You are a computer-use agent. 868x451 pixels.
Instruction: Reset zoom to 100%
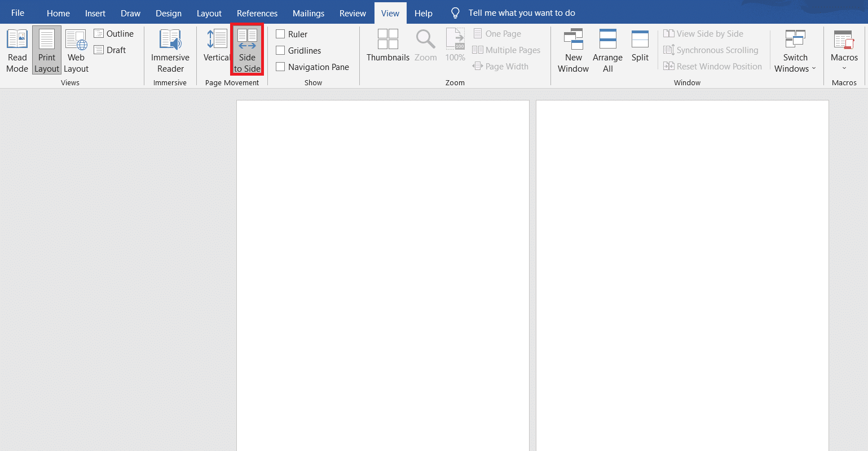pos(455,46)
